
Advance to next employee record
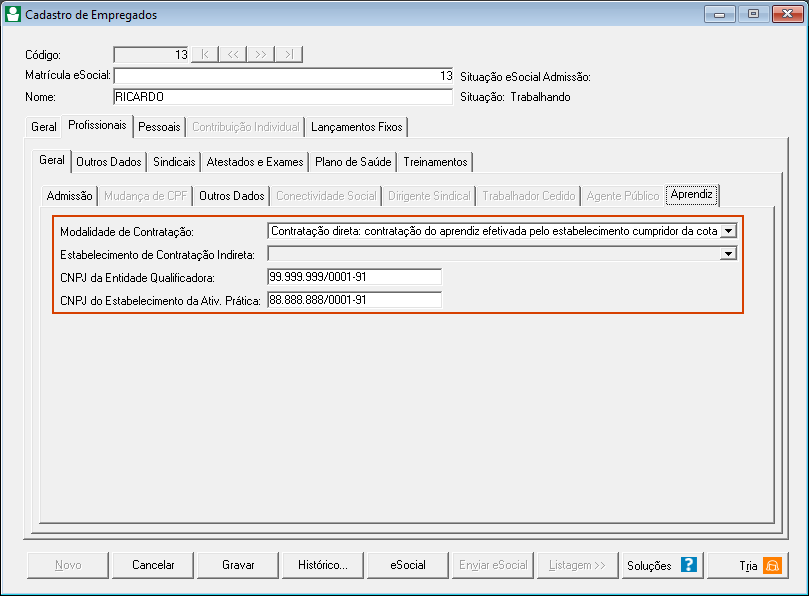point(261,54)
